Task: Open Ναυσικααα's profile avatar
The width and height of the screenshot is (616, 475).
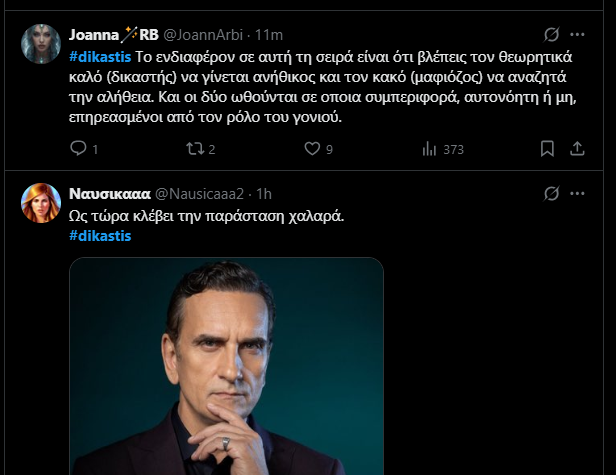Action: coord(38,201)
